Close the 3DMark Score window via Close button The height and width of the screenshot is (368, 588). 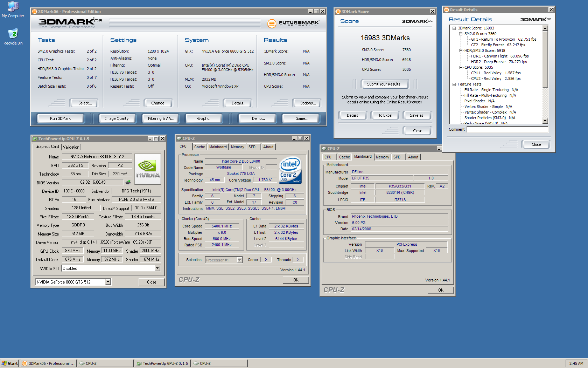(417, 131)
